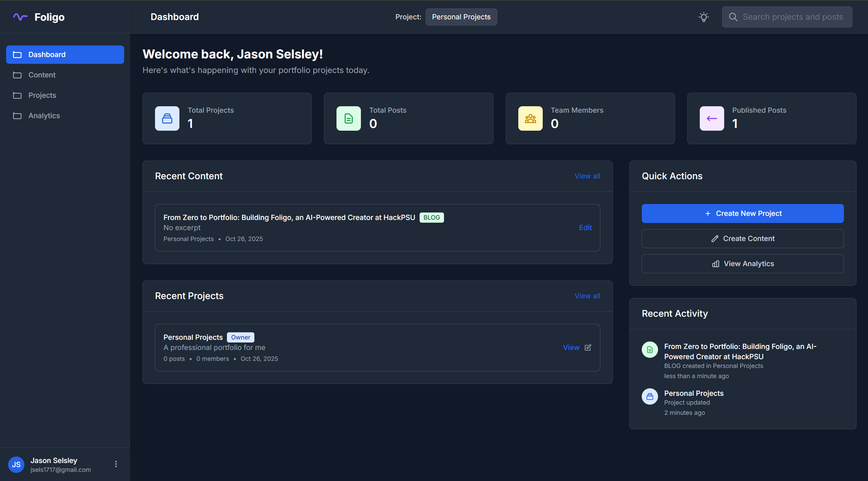Open user menu with three dots
Image resolution: width=868 pixels, height=481 pixels.
(116, 464)
